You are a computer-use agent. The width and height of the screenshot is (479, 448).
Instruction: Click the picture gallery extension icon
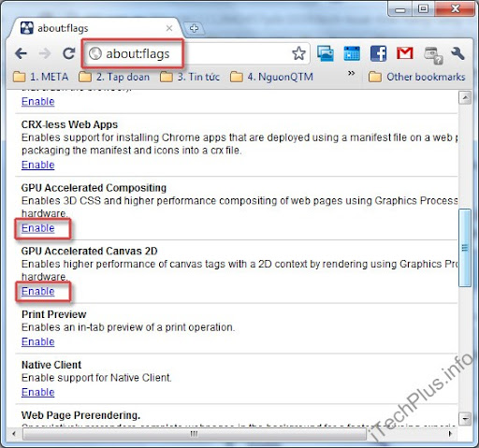pos(326,53)
